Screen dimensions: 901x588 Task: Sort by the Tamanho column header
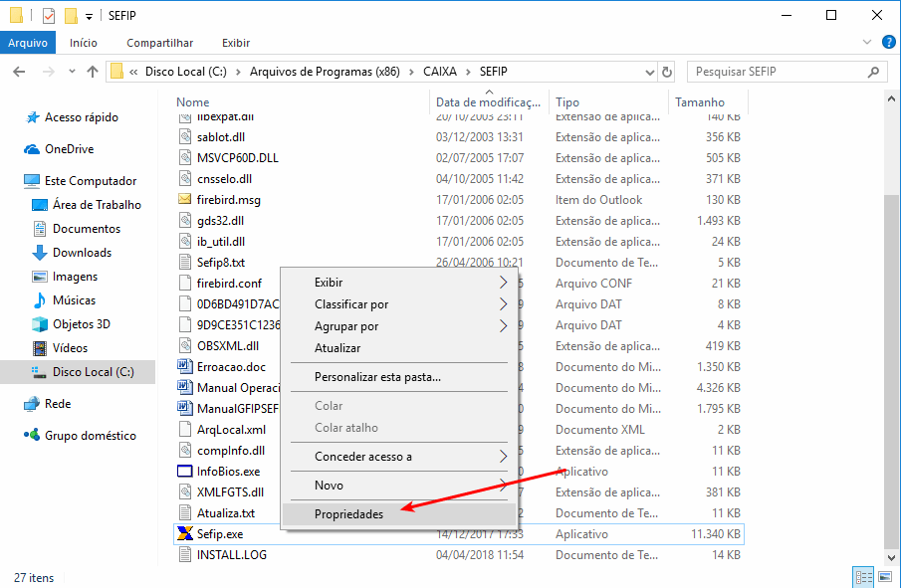(699, 102)
